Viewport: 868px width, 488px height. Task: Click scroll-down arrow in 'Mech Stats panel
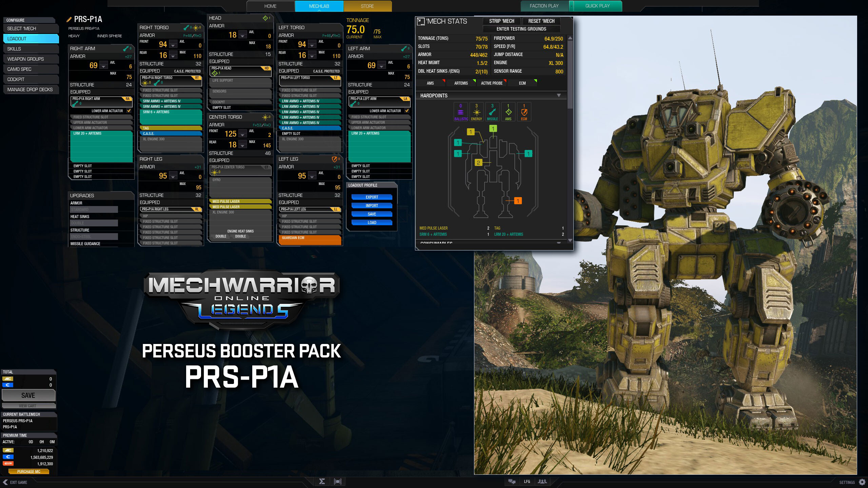(x=570, y=240)
